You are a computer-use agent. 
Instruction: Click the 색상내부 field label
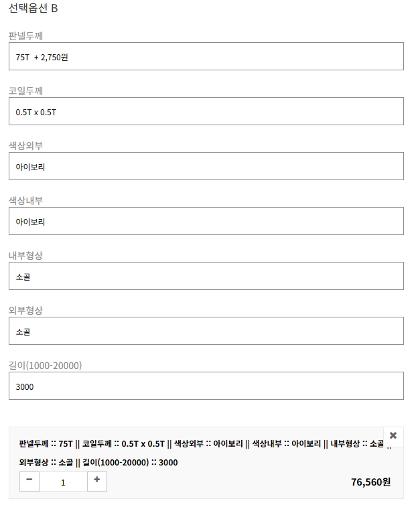tap(25, 200)
